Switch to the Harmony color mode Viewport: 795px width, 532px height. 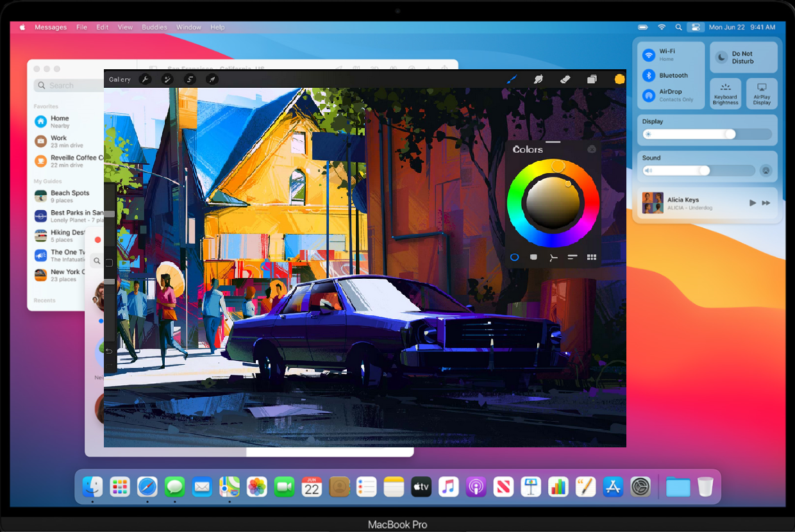click(553, 257)
